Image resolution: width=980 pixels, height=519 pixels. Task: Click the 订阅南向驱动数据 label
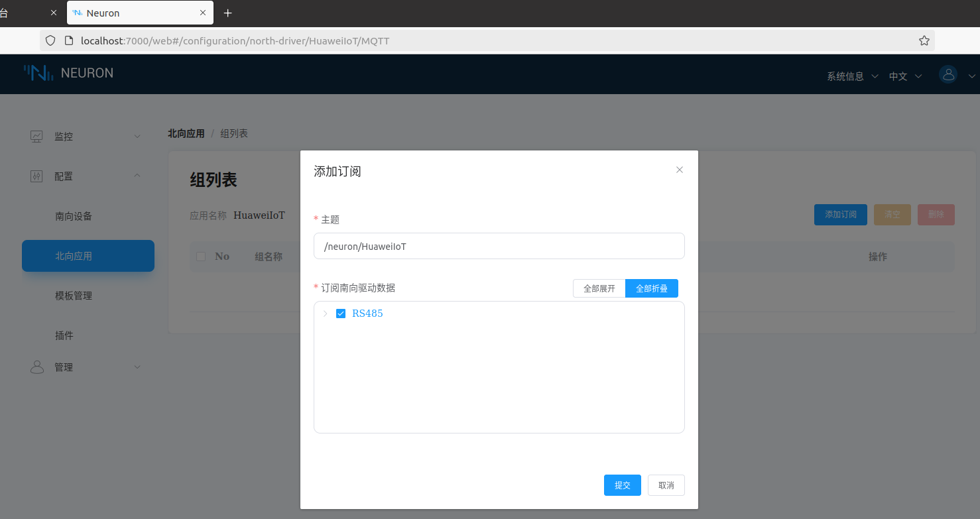358,288
